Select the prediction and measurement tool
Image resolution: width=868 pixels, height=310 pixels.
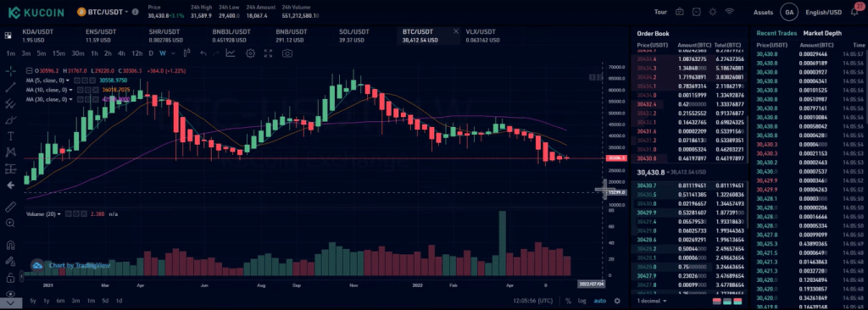pos(10,169)
